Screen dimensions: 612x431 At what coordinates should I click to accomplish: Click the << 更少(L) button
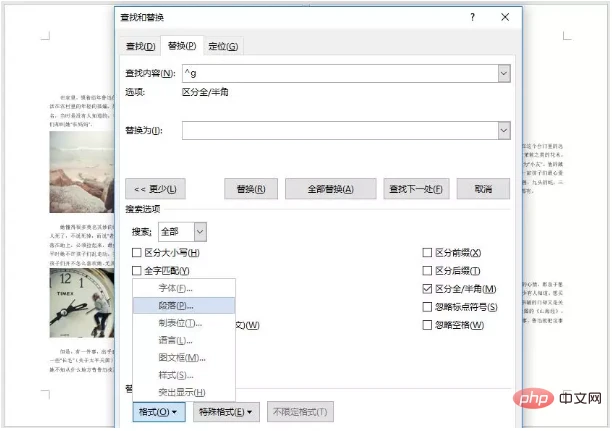[155, 189]
